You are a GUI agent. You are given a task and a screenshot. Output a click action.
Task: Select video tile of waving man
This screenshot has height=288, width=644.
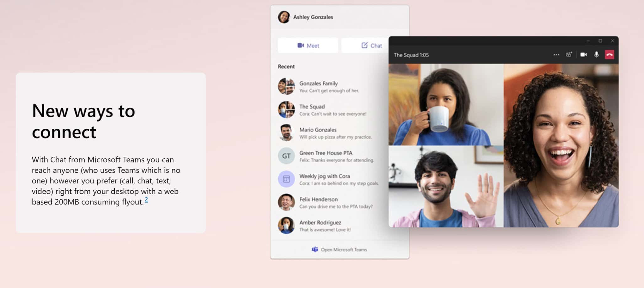[x=446, y=187]
